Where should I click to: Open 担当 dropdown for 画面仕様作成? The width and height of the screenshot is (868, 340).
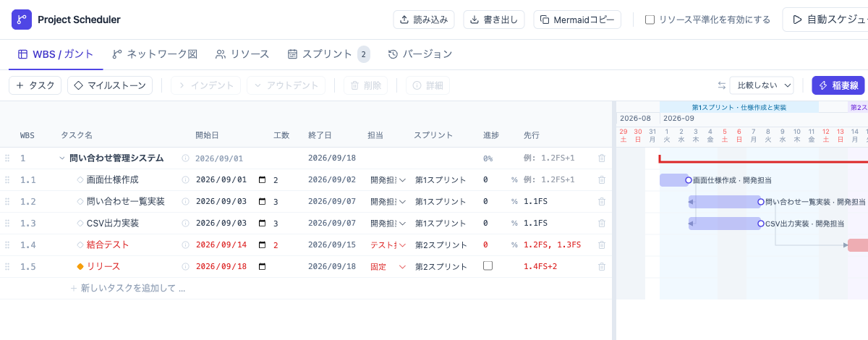pyautogui.click(x=388, y=180)
